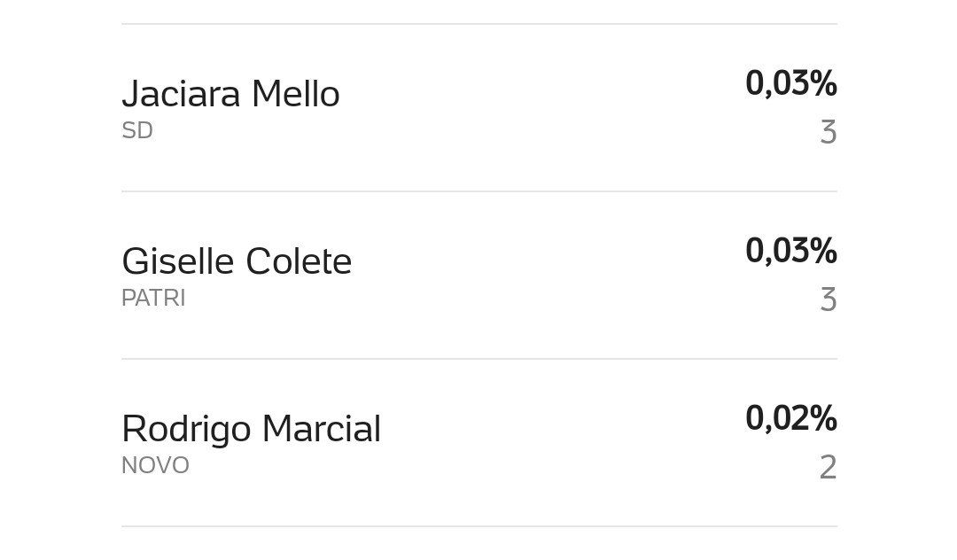Click the PATRI party label
This screenshot has height=560, width=957.
(153, 298)
